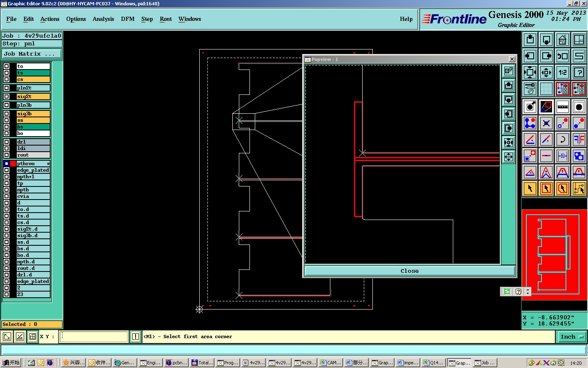The height and width of the screenshot is (368, 588).
Task: Click the X Y coordinate input field
Action: tap(94, 337)
